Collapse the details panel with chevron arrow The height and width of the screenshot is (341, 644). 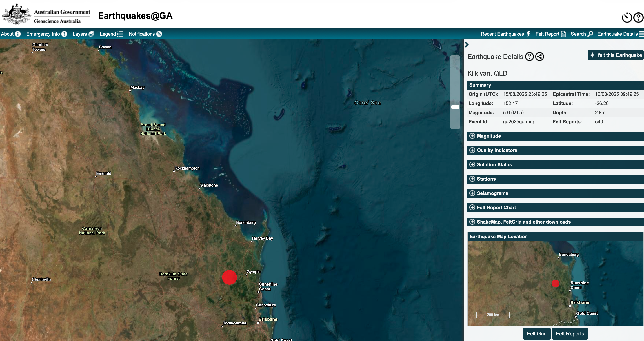[x=467, y=45]
